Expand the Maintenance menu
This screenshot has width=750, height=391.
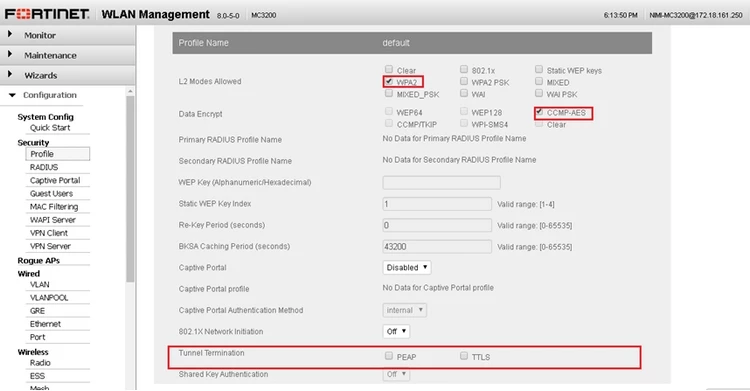[x=67, y=56]
